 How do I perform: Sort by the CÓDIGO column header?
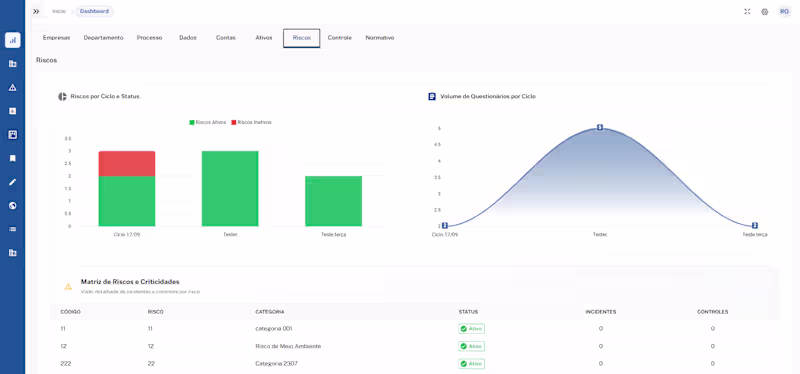(70, 312)
